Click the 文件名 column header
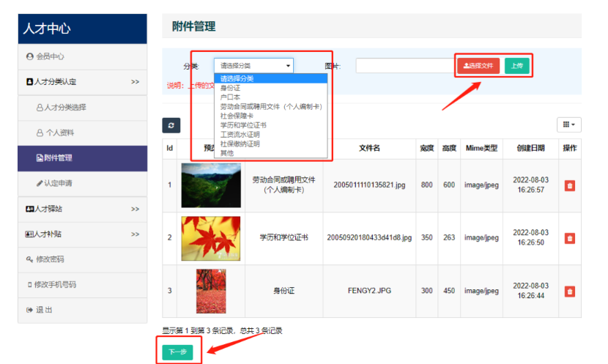 point(369,149)
